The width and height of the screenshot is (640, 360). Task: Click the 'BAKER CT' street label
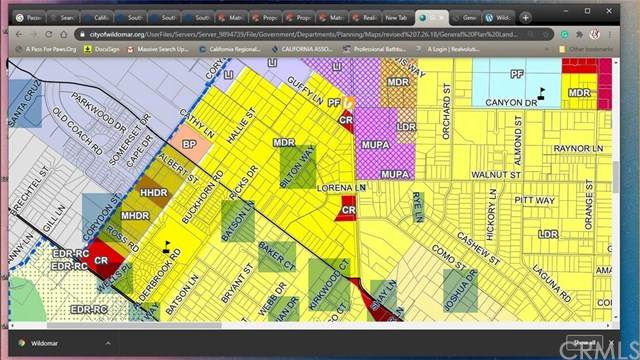277,256
